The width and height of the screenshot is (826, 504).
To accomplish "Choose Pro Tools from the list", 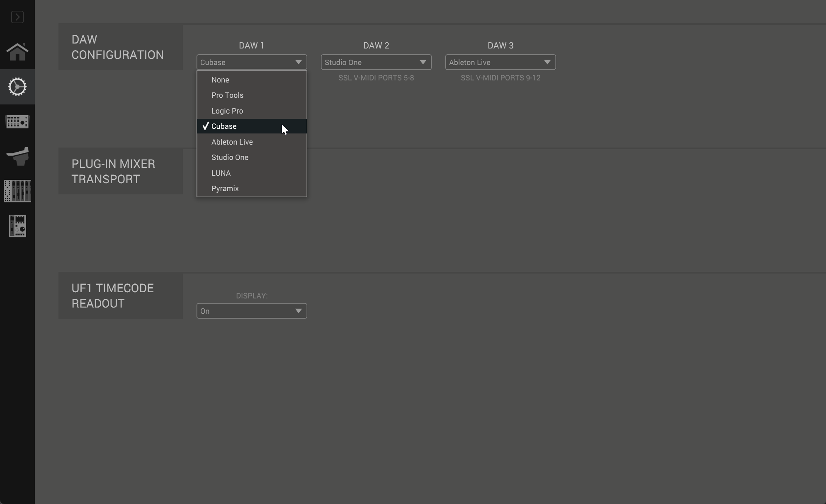I will pyautogui.click(x=252, y=95).
